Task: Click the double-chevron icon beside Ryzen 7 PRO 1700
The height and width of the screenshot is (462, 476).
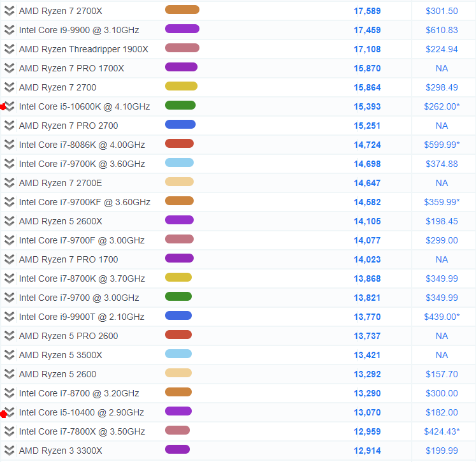Action: tap(10, 259)
